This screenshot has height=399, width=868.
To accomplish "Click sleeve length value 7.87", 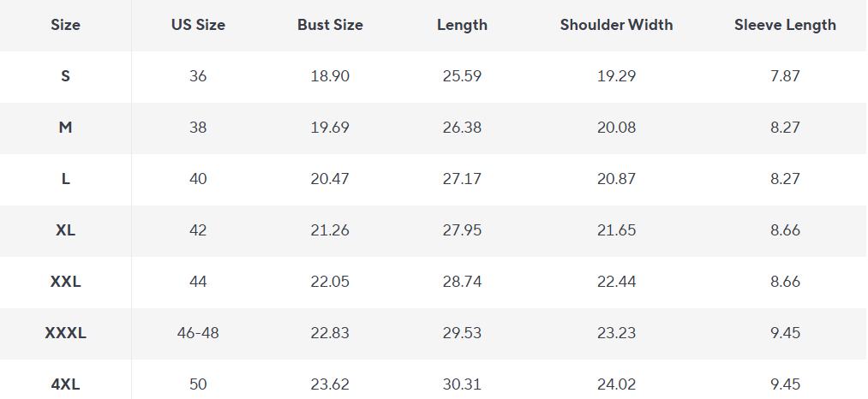I will click(785, 76).
